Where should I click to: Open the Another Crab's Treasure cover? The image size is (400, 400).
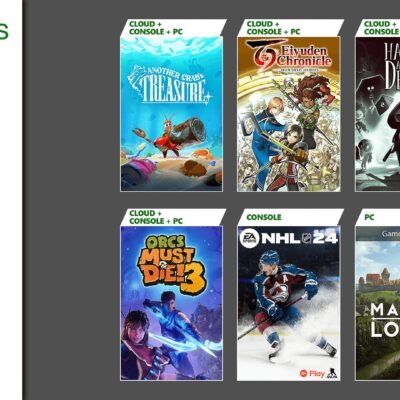(171, 114)
